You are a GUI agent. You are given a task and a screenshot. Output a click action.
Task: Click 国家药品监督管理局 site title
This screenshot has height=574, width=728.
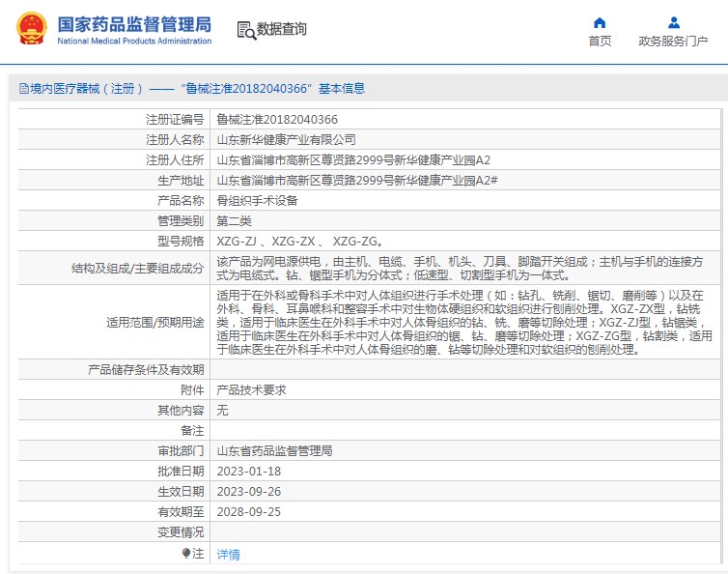click(x=134, y=24)
